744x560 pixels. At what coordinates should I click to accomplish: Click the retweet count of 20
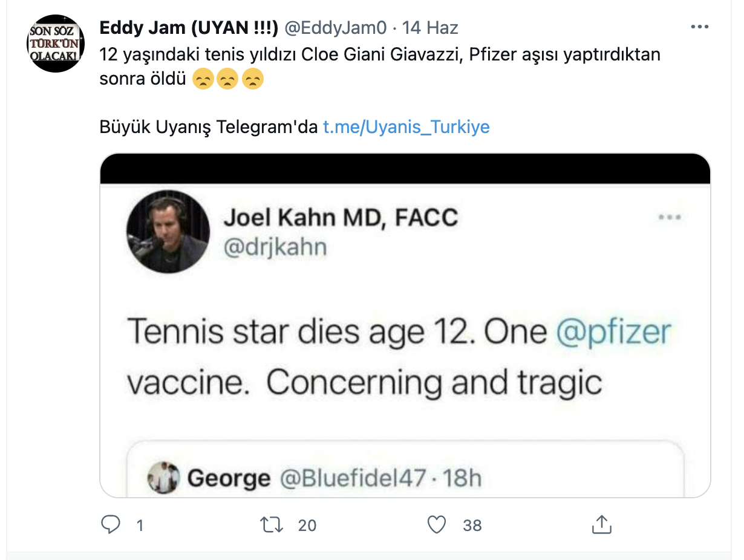pos(307,526)
